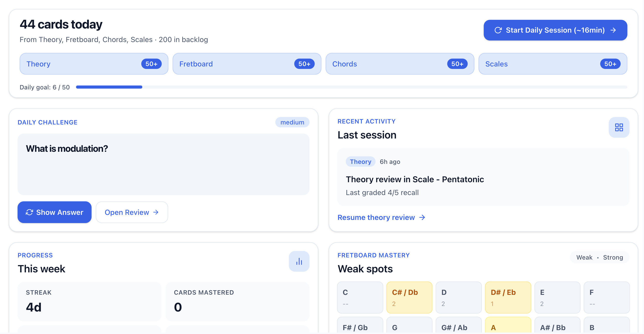
Task: Click the grid layout icon in Recent Activity
Action: [x=619, y=127]
